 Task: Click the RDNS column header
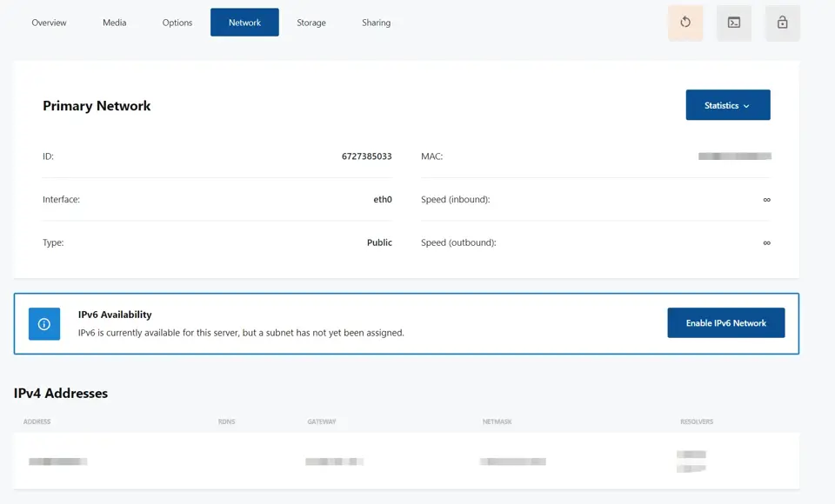click(x=226, y=421)
